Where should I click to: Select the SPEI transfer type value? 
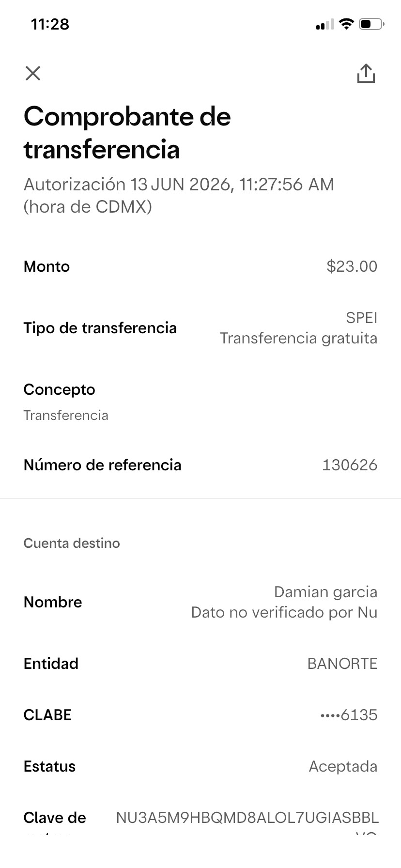pos(361,318)
